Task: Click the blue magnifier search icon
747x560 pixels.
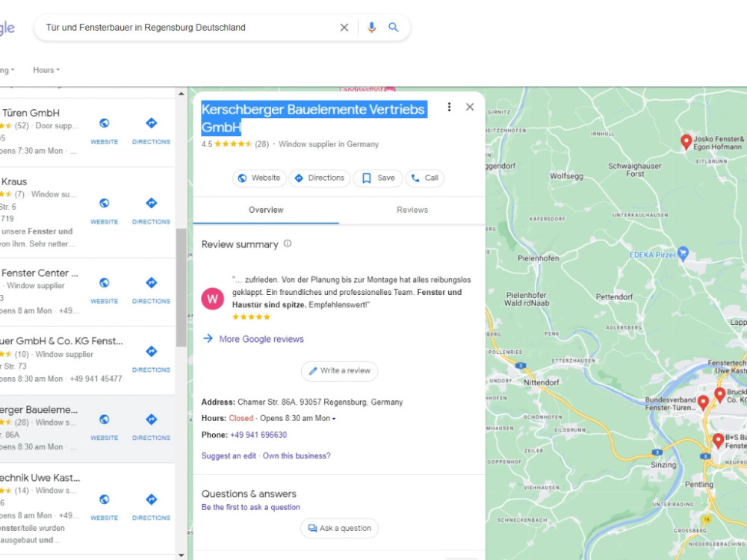Action: pyautogui.click(x=394, y=27)
